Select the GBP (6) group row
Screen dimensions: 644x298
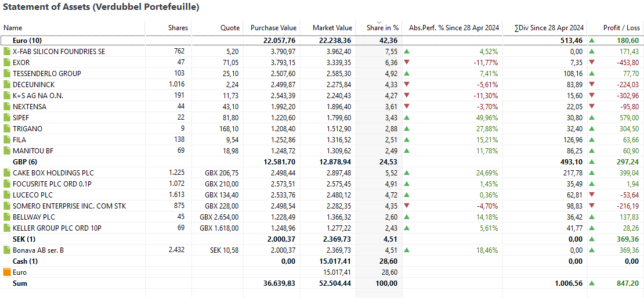(x=321, y=161)
